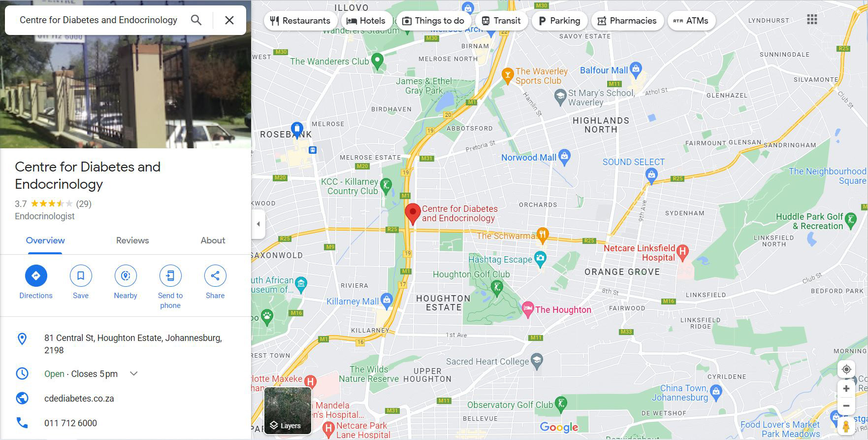Zoom in on the map
This screenshot has width=868, height=440.
click(846, 389)
